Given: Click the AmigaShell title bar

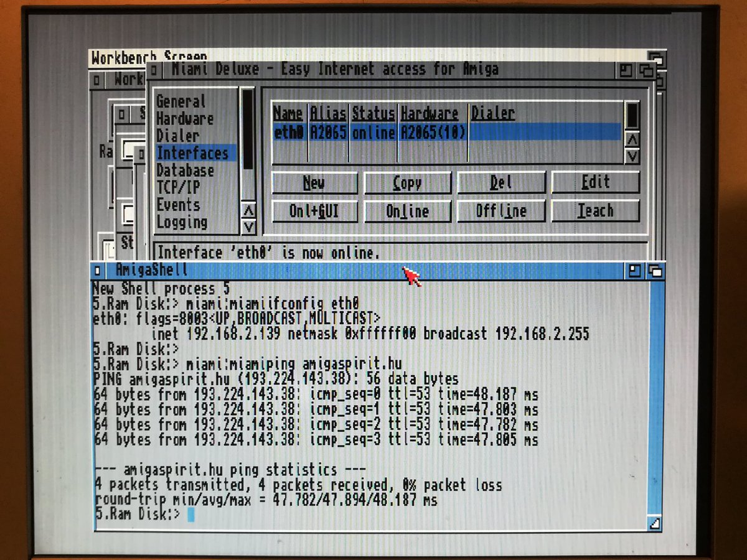Looking at the screenshot, I should [365, 271].
